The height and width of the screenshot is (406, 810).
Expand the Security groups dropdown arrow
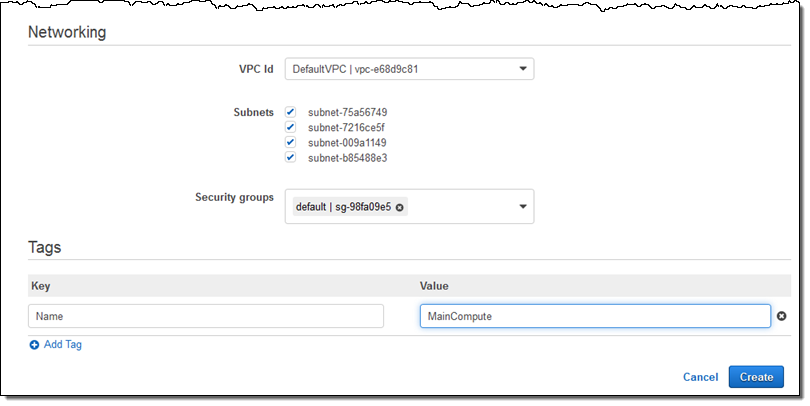click(523, 207)
